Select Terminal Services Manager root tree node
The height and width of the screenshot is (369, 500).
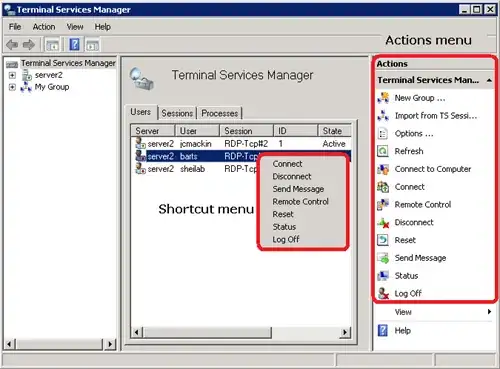pyautogui.click(x=68, y=63)
